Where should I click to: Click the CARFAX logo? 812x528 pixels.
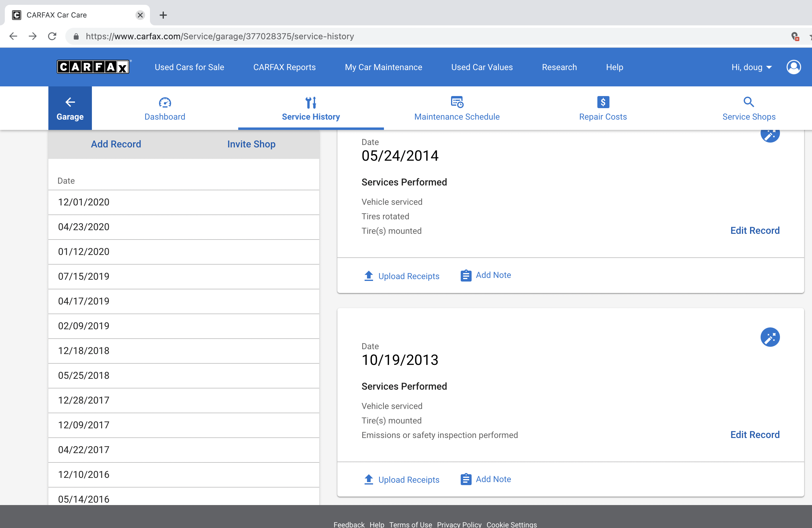[x=93, y=67]
